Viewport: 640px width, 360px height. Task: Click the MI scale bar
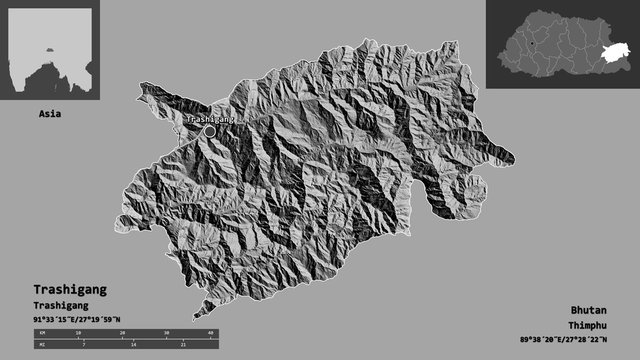click(x=126, y=344)
